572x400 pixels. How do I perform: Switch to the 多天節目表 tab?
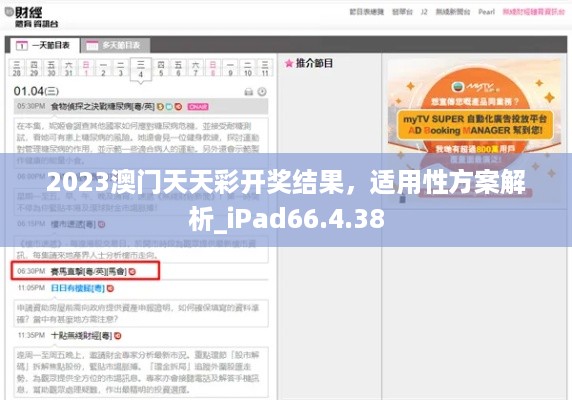pos(115,46)
